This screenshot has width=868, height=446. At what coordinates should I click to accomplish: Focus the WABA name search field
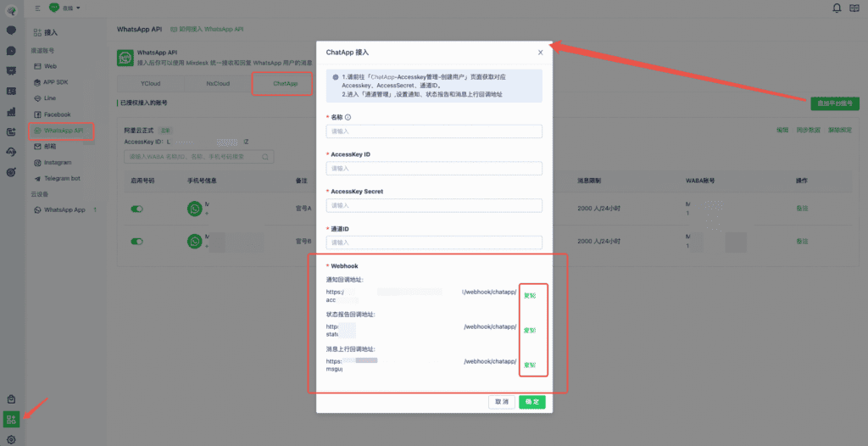[198, 158]
